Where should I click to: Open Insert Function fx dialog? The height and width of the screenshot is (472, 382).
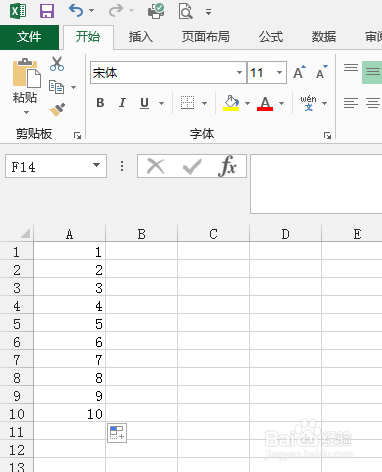[x=228, y=166]
